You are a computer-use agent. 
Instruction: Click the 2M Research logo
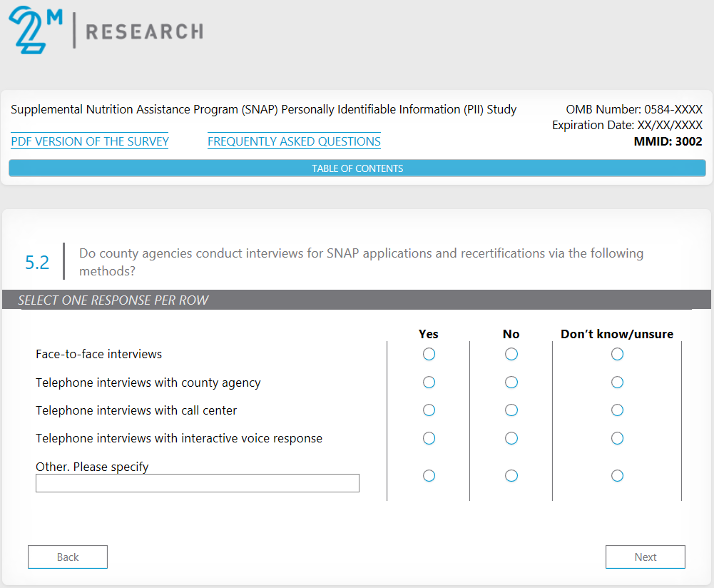pos(106,31)
